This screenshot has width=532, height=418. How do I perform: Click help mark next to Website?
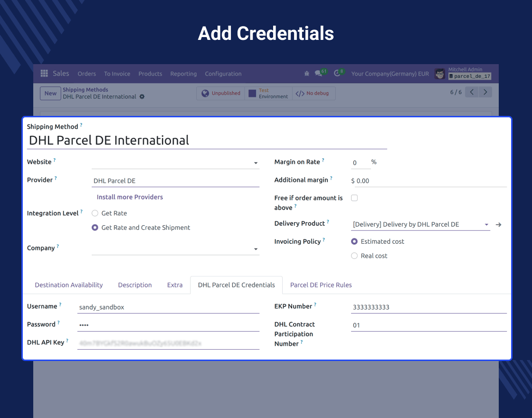pos(54,160)
